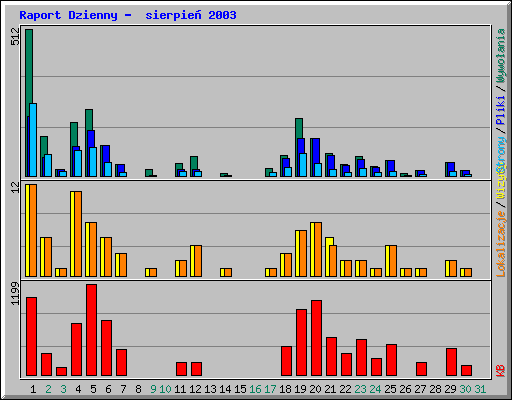Click the "1199" y-axis value
Viewport: 512px width, 400px height.
pyautogui.click(x=16, y=293)
